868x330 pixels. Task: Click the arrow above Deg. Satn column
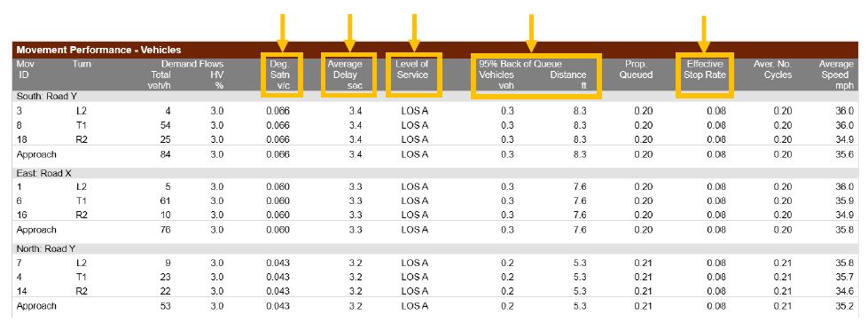click(282, 33)
